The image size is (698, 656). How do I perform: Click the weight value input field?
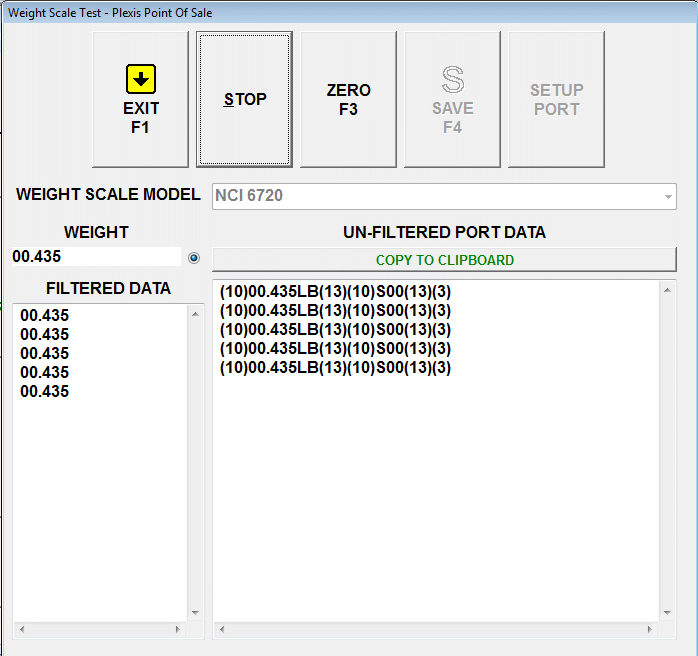click(x=95, y=257)
